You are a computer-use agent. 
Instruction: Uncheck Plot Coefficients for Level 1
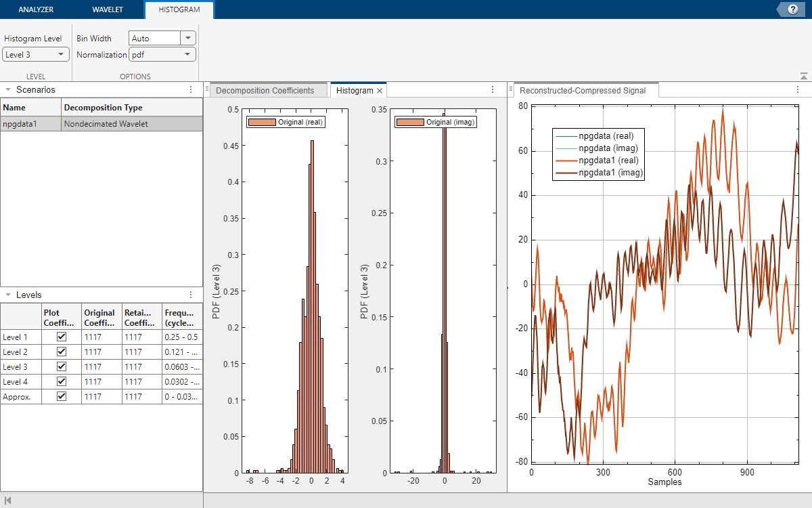pos(62,337)
